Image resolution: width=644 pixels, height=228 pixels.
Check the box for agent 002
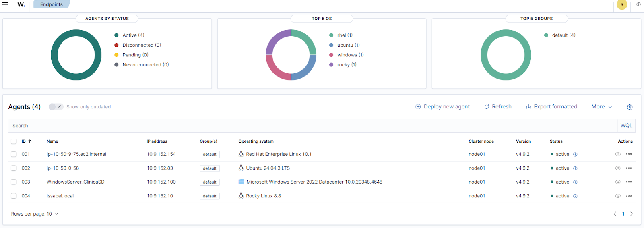(14, 168)
